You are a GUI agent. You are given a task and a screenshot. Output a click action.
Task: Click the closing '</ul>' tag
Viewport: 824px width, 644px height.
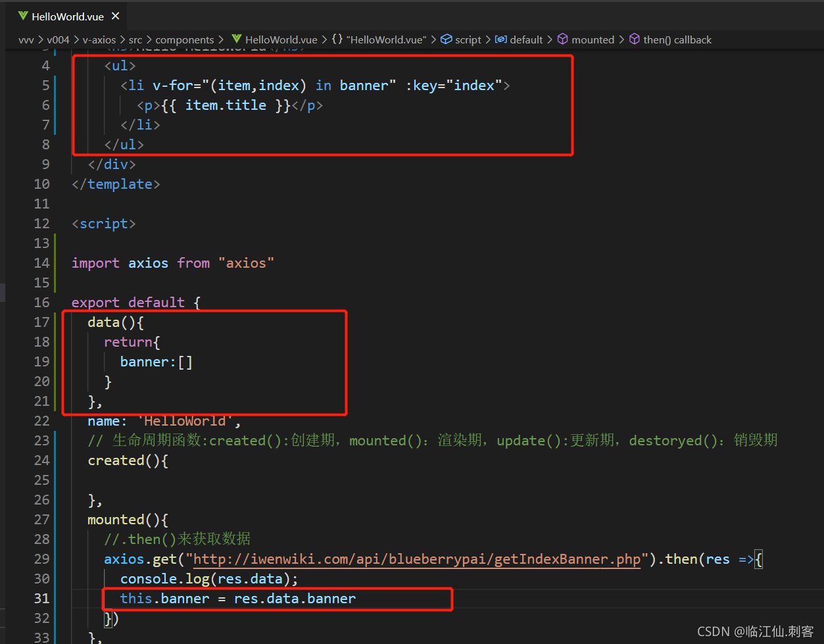click(x=124, y=145)
